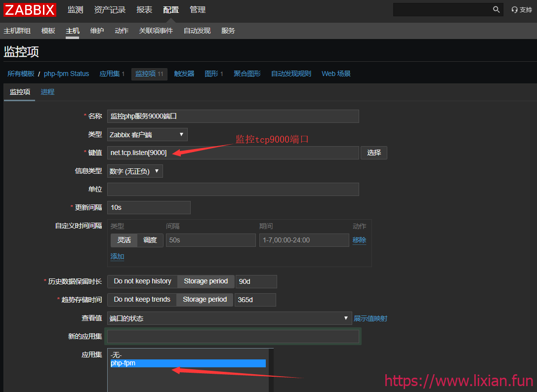Open 应用集 1 link

(x=112, y=74)
